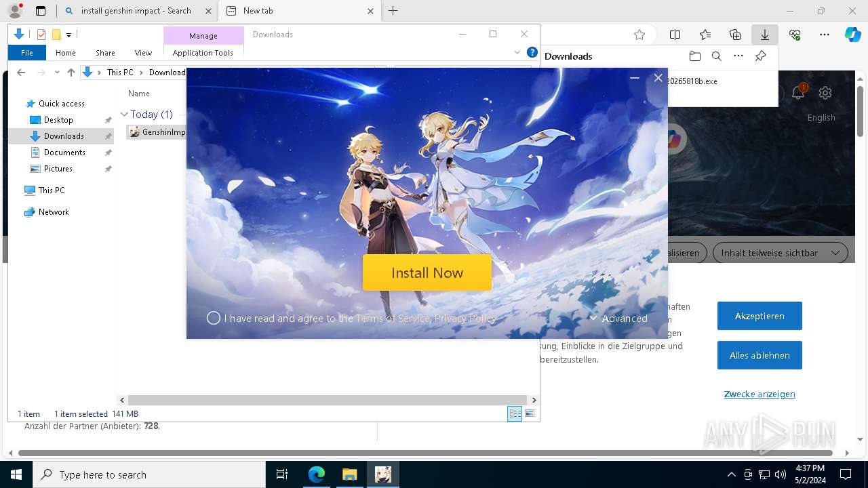
Task: Click the taskbar search box
Action: click(x=149, y=474)
